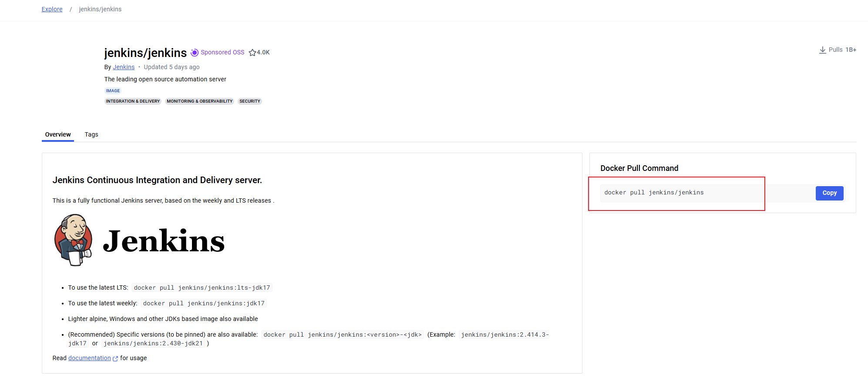Viewport: 868px width, 381px height.
Task: Click the Sponsored OSS badge icon
Action: pyautogui.click(x=195, y=53)
